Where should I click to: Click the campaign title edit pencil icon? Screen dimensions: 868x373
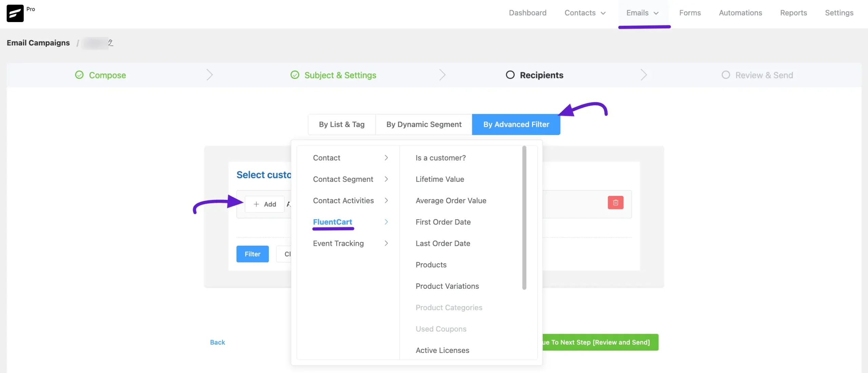[111, 43]
